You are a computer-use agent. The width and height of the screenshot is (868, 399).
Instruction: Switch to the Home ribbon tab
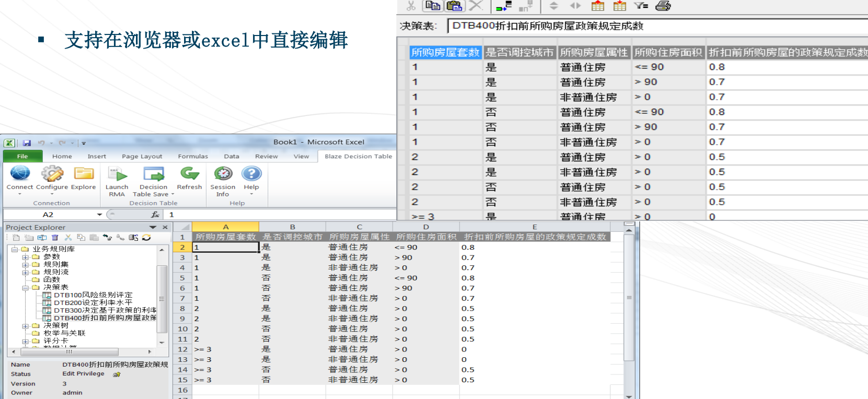tap(62, 156)
